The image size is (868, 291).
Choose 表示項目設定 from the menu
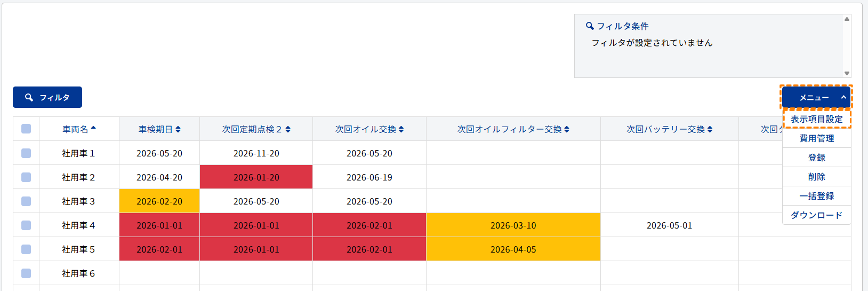coord(816,119)
